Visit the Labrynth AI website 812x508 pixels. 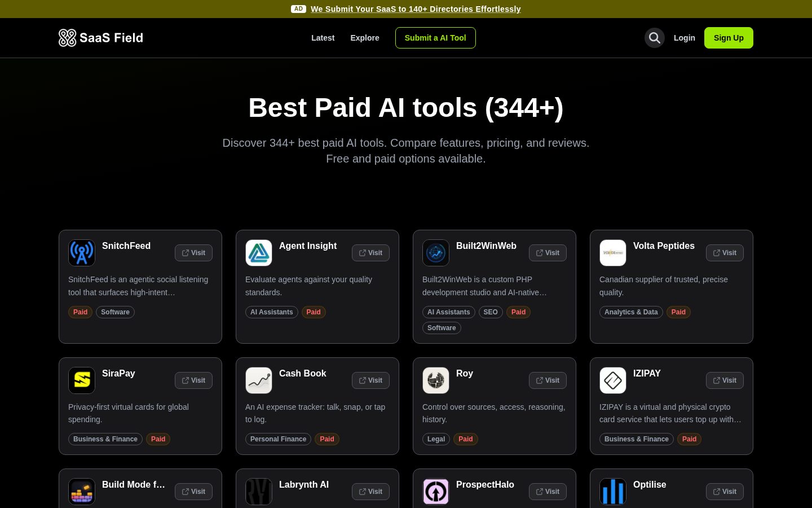point(370,492)
